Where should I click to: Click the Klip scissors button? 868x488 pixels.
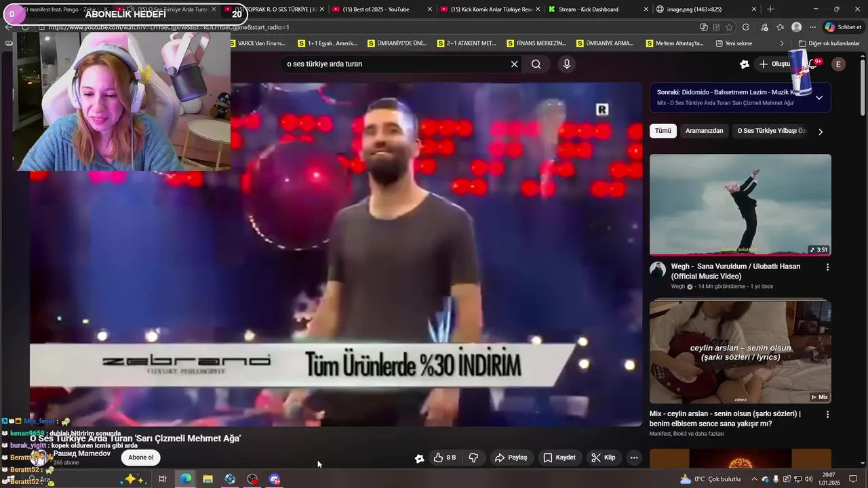tap(603, 457)
